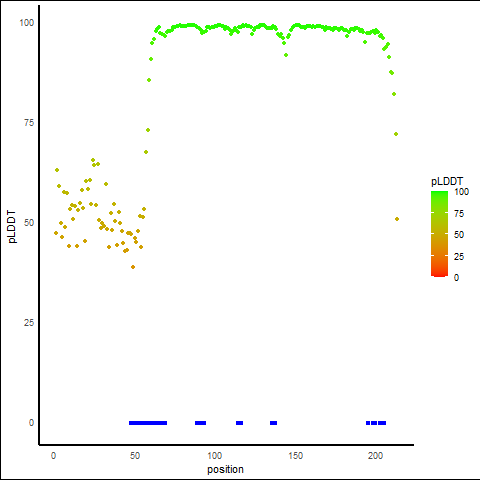Click the x-axis tick label 150
Viewport: 480px width, 480px height.
pos(295,456)
